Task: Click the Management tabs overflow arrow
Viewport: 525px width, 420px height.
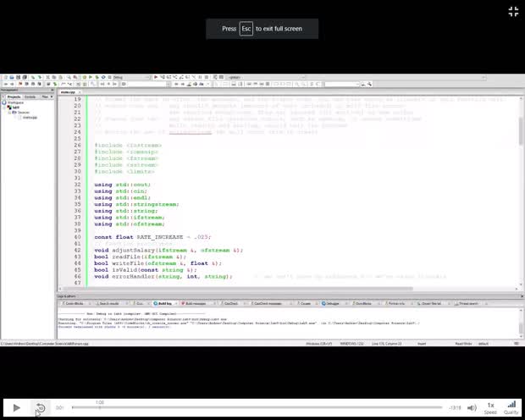Action: pyautogui.click(x=52, y=97)
